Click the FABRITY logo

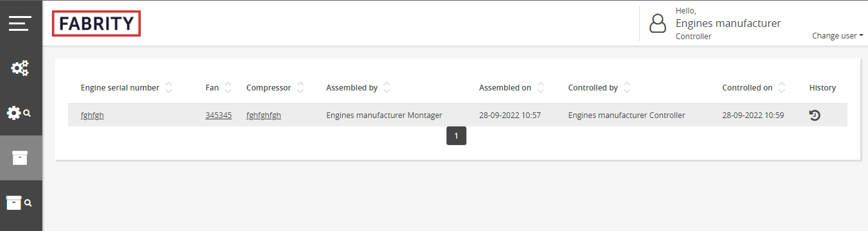point(96,24)
